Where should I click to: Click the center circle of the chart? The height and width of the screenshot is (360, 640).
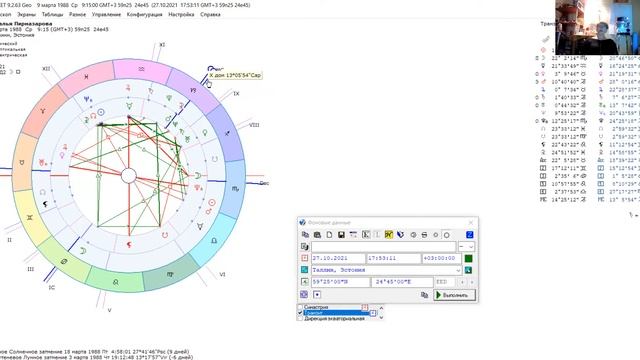tap(129, 176)
